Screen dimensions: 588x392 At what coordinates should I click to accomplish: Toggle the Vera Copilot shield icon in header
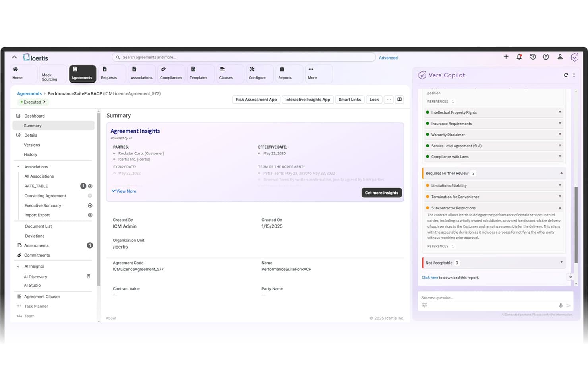pos(574,57)
